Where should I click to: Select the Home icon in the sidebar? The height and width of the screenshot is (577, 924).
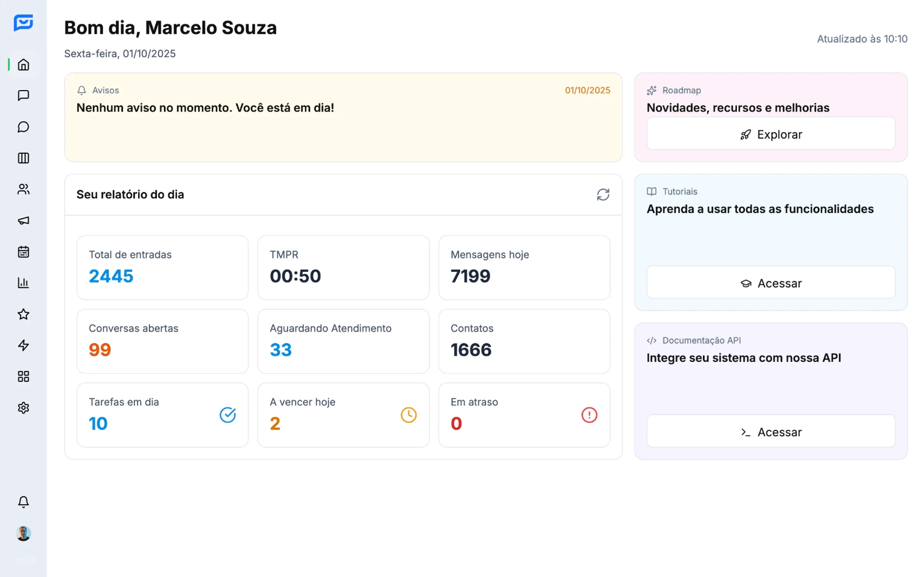coord(23,64)
